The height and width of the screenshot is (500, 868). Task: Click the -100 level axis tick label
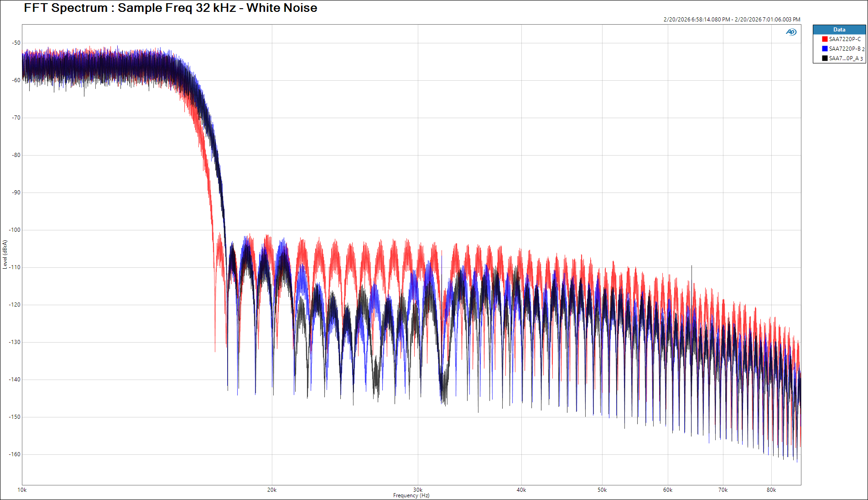[16, 230]
